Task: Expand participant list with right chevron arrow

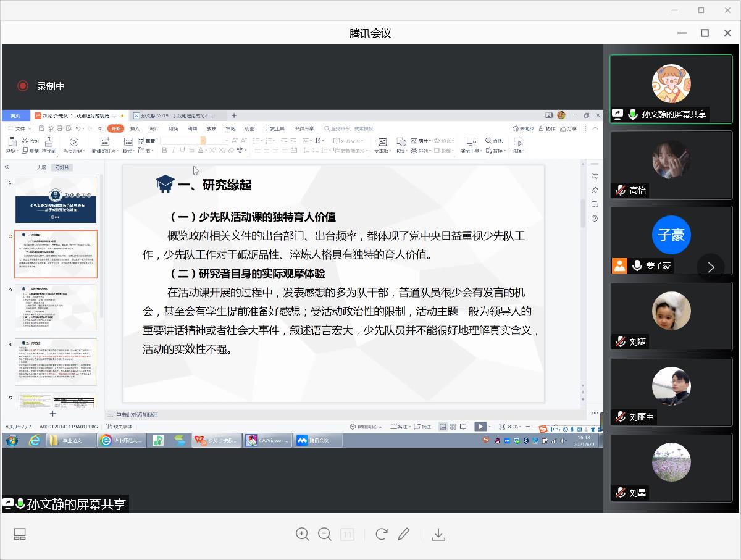Action: [711, 267]
